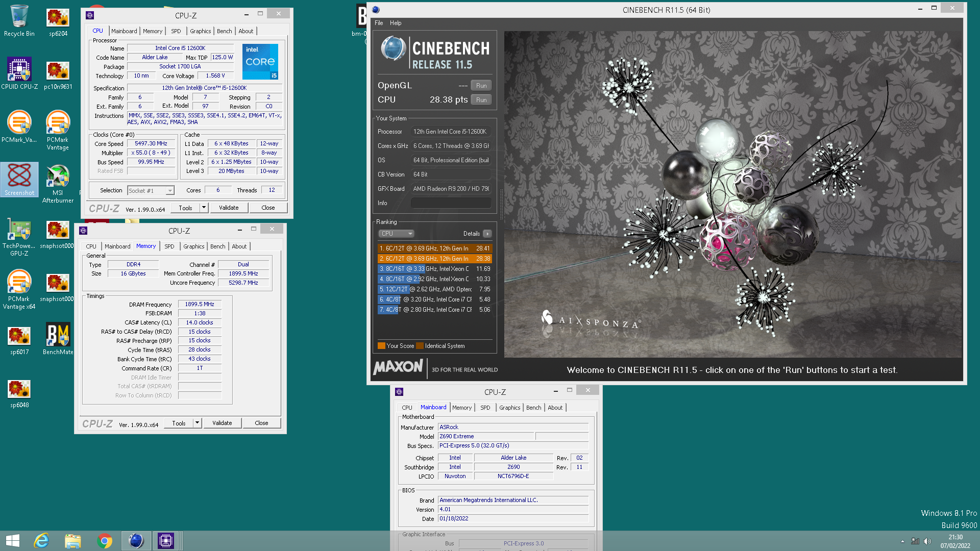Click Validate in Memory CPU-Z window
The width and height of the screenshot is (980, 551).
click(222, 423)
